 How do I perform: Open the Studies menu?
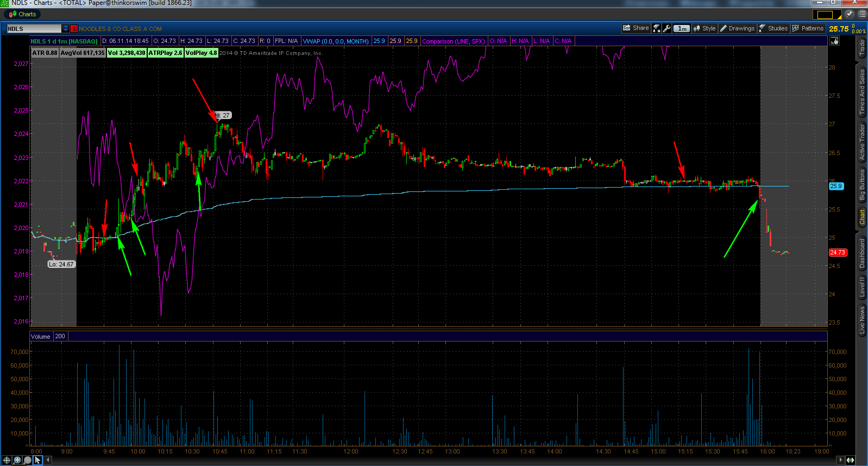tap(773, 28)
